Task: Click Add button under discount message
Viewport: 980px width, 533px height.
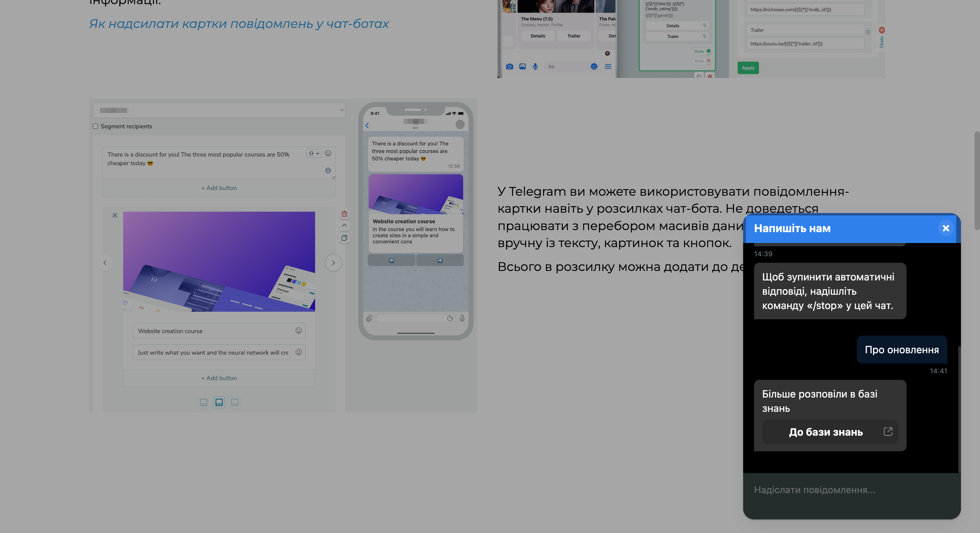Action: 219,188
